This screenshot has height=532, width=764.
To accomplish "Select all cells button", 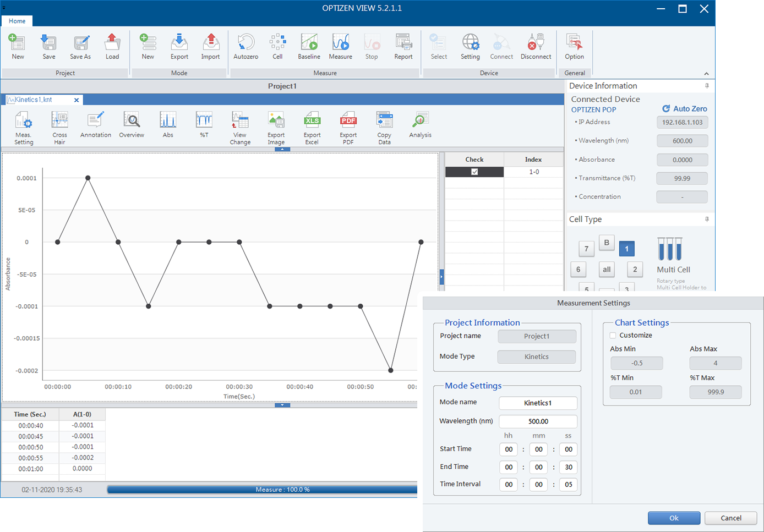I will pyautogui.click(x=607, y=270).
